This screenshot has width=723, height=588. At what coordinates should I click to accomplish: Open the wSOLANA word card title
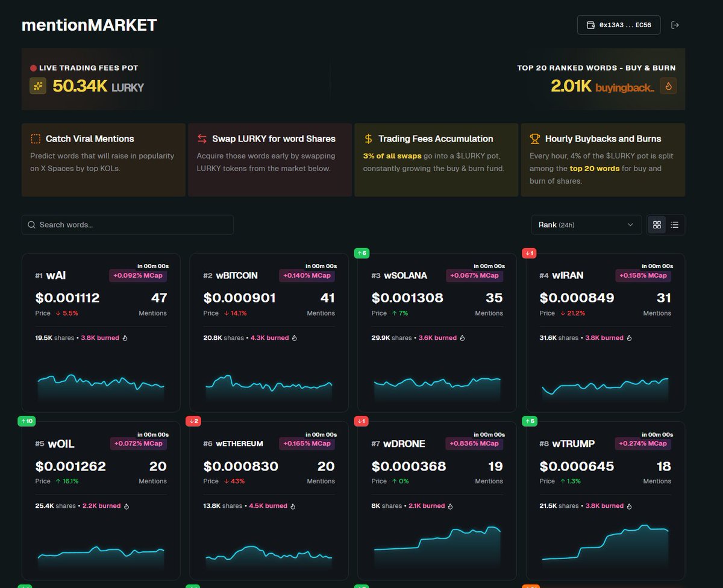[x=405, y=275]
